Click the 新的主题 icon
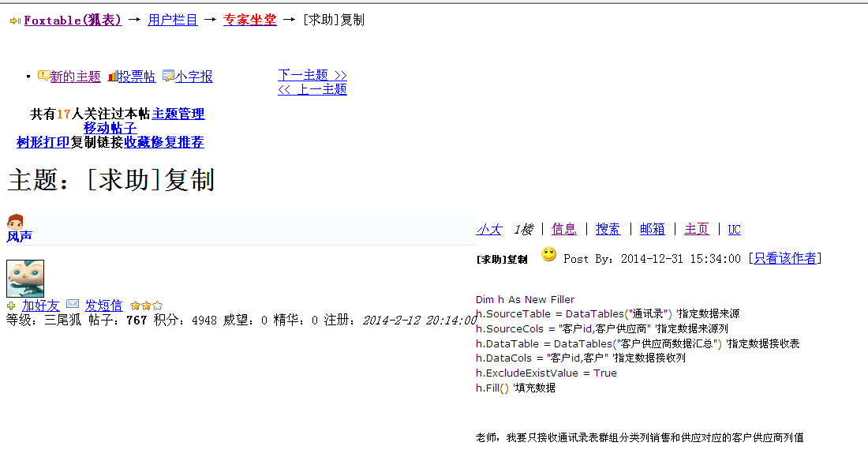Viewport: 868px width, 450px height. [43, 75]
